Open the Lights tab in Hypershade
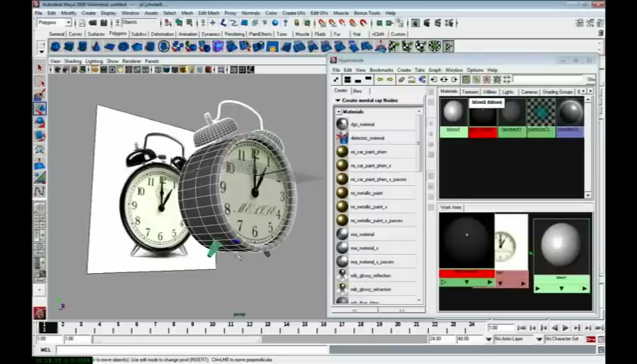Screen dimensions: 637x364 click(x=508, y=92)
